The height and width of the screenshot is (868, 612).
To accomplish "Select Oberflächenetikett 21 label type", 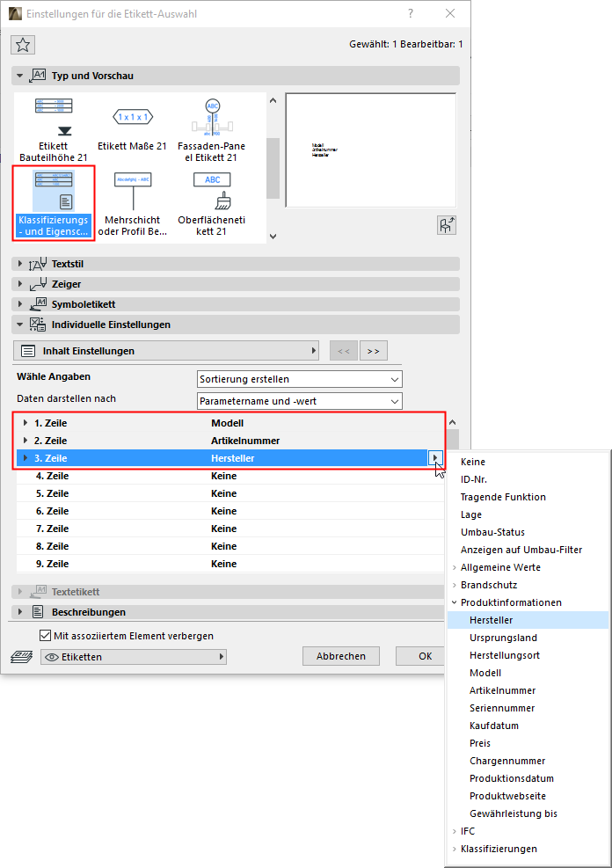I will [x=211, y=203].
